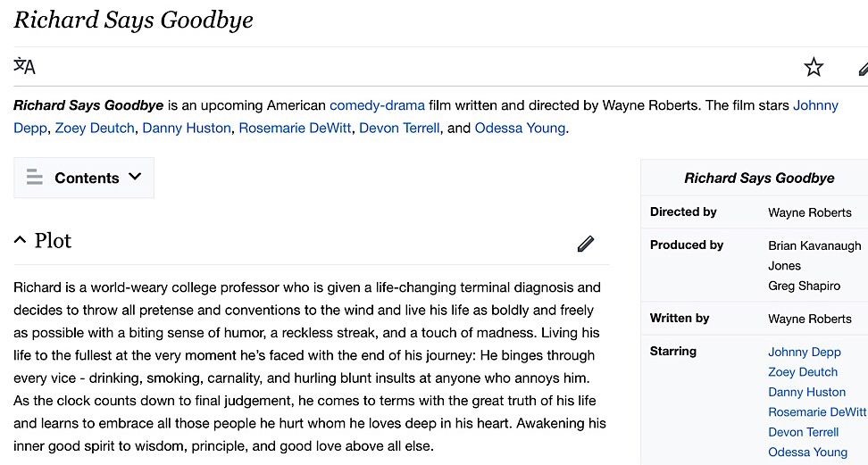This screenshot has width=868, height=465.
Task: Click the edit pencil beside Plot heading
Action: [x=586, y=243]
